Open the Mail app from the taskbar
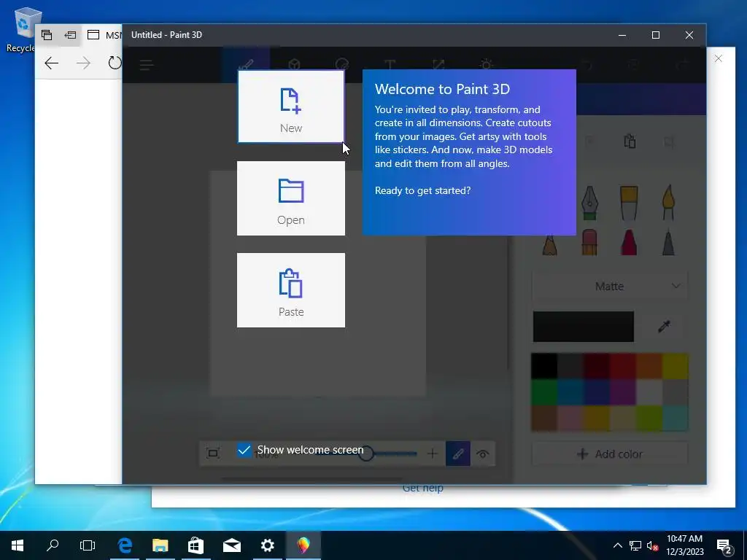Screen dimensions: 747x560 point(231,545)
